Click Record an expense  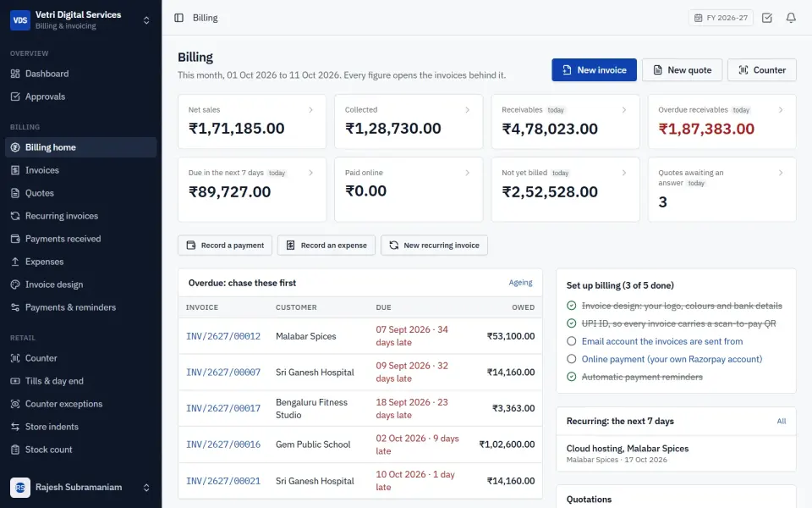[x=326, y=246]
